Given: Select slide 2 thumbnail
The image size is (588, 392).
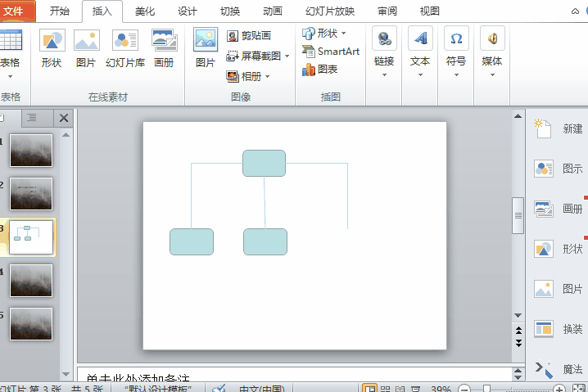Looking at the screenshot, I should pos(31,194).
